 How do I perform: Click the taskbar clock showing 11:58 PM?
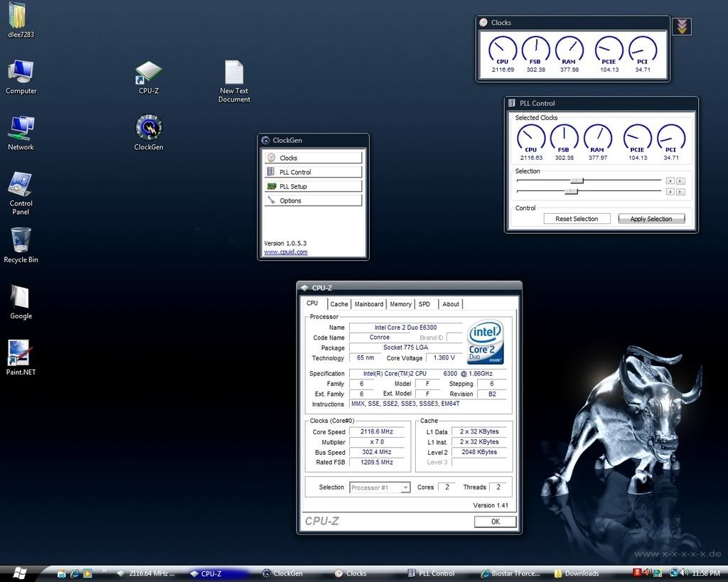(706, 573)
